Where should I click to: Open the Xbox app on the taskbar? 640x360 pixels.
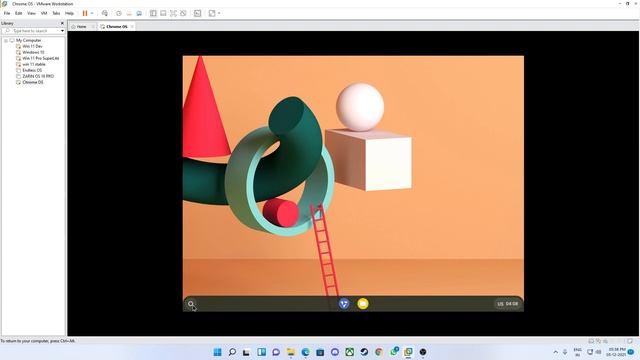pyautogui.click(x=349, y=352)
